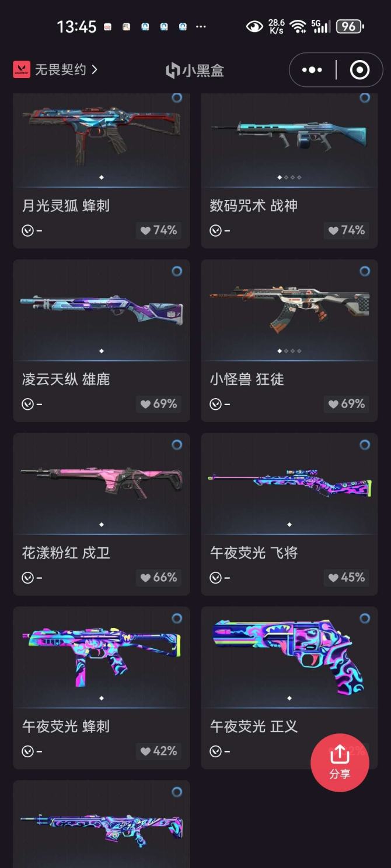Select the radio circle on 午夜荧光 正义 card
This screenshot has width=391, height=868.
click(365, 618)
